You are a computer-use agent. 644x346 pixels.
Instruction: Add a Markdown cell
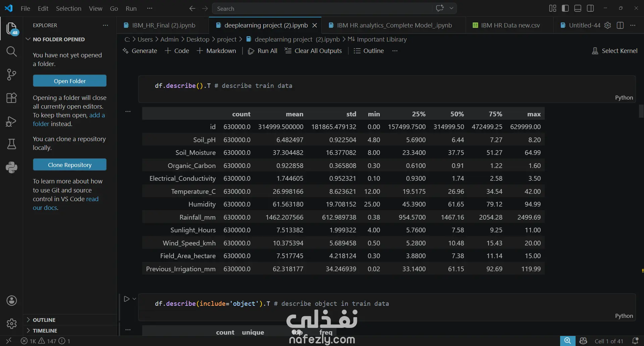click(x=216, y=51)
